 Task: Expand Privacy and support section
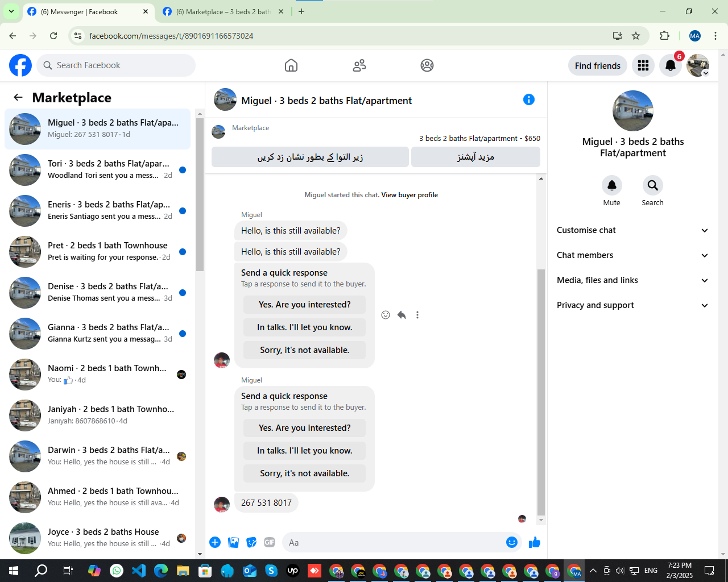pyautogui.click(x=633, y=305)
